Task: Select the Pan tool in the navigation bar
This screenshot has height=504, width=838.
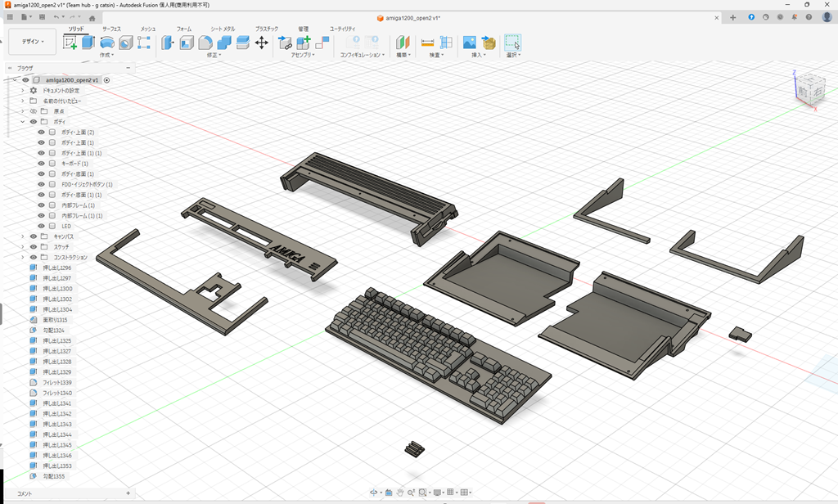Action: [400, 493]
